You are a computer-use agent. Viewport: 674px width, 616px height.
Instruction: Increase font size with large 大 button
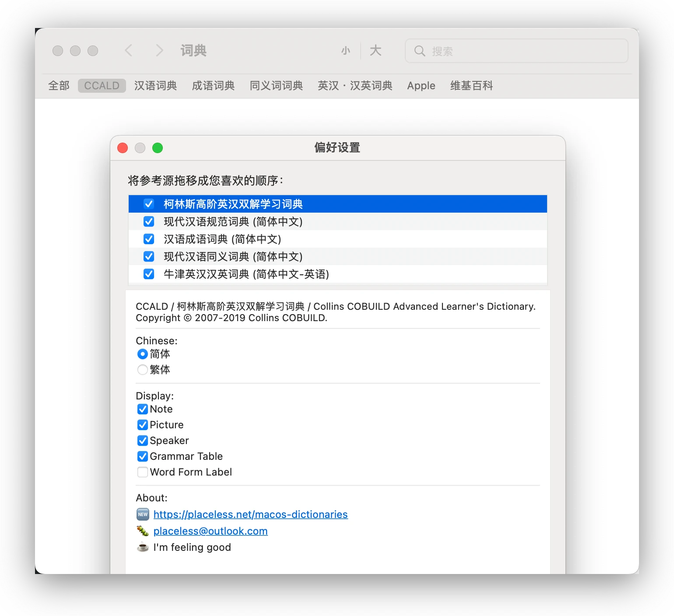(376, 51)
